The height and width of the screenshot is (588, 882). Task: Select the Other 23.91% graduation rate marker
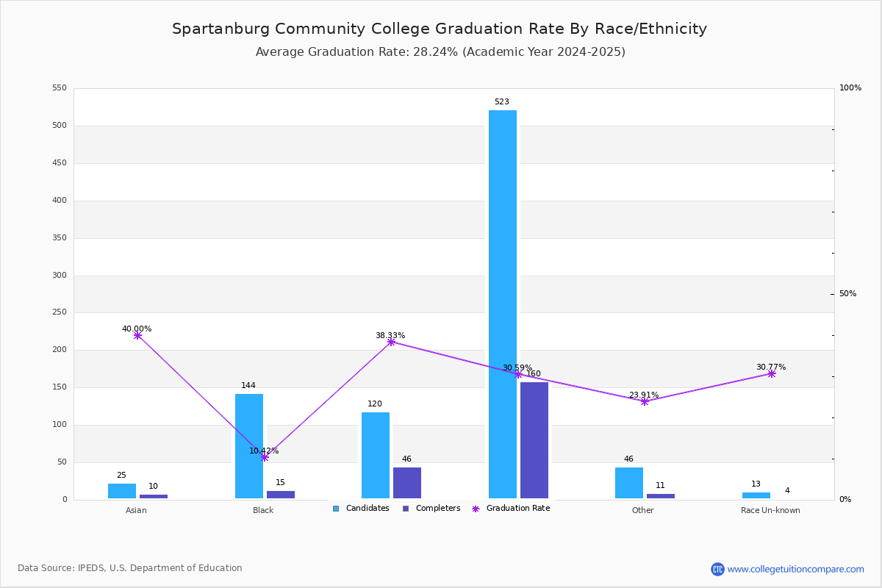point(645,401)
